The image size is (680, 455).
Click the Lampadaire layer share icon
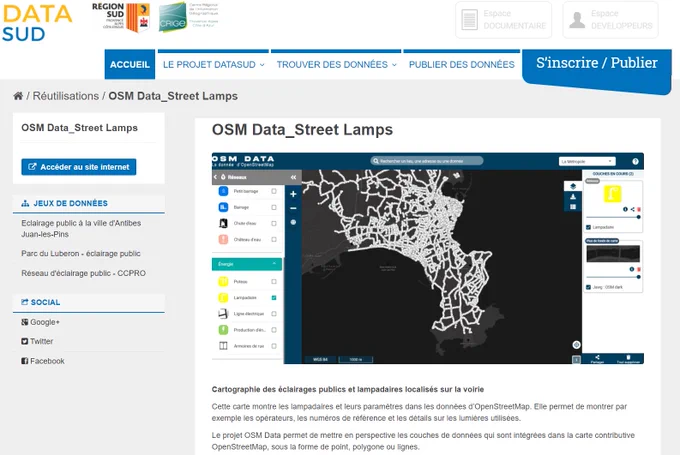(x=632, y=209)
